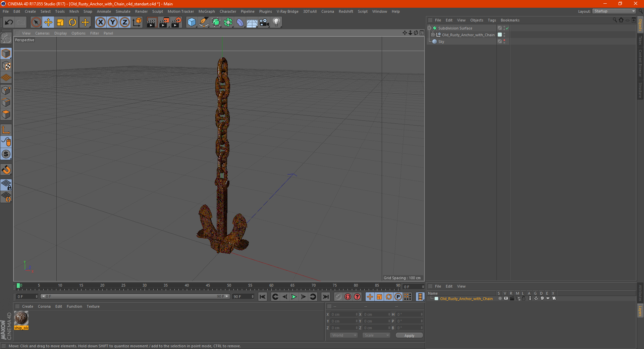This screenshot has height=349, width=644.
Task: Toggle layer visibility eye icon
Action: coord(506,298)
